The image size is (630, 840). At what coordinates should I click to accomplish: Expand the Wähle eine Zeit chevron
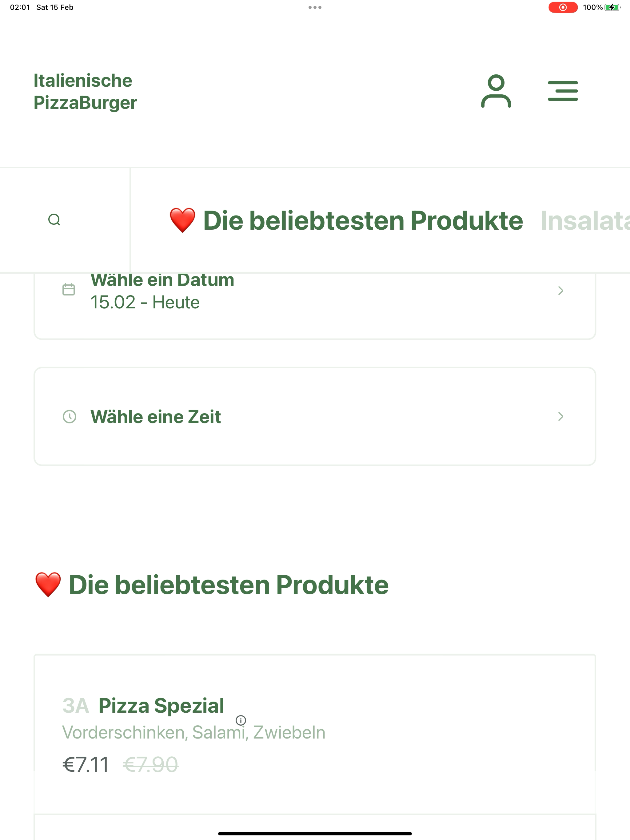pyautogui.click(x=560, y=416)
